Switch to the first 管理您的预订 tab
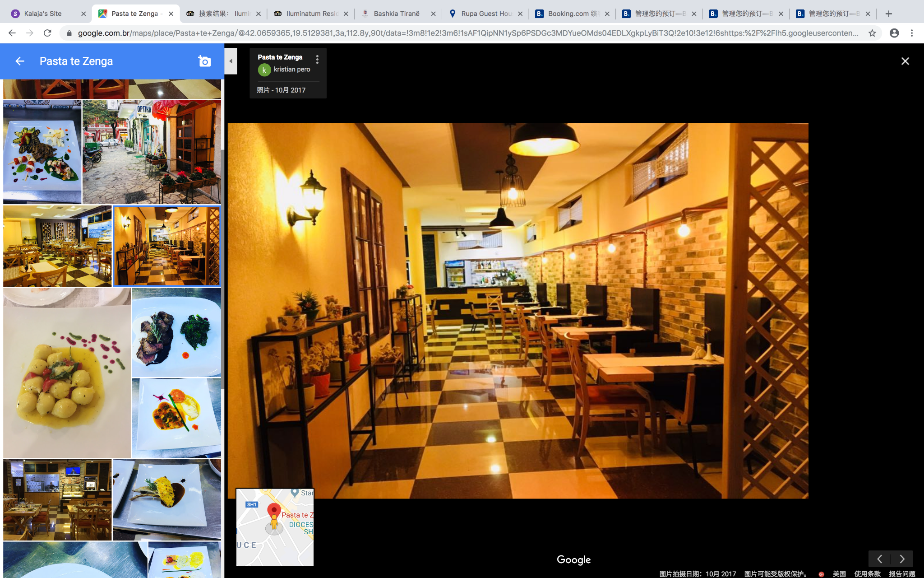The width and height of the screenshot is (924, 578). tap(660, 14)
